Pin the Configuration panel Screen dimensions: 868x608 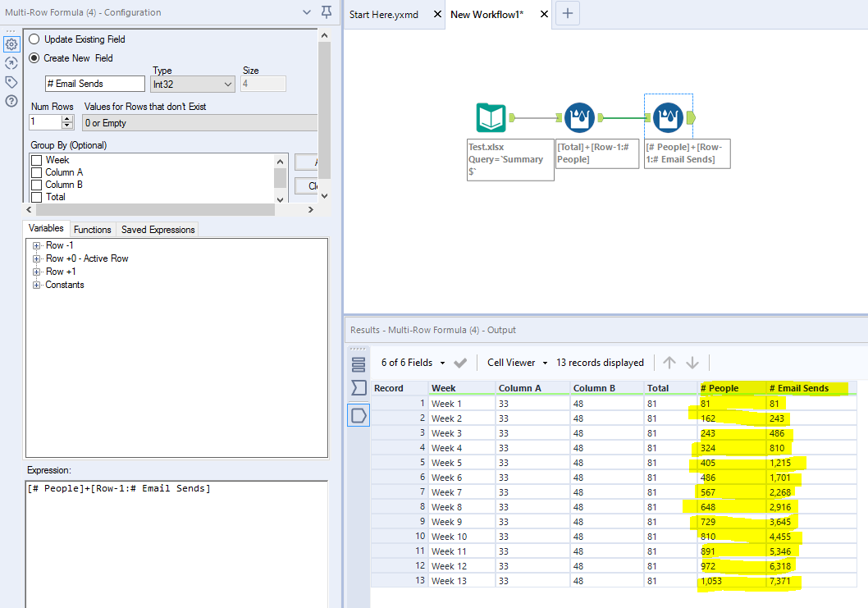327,12
